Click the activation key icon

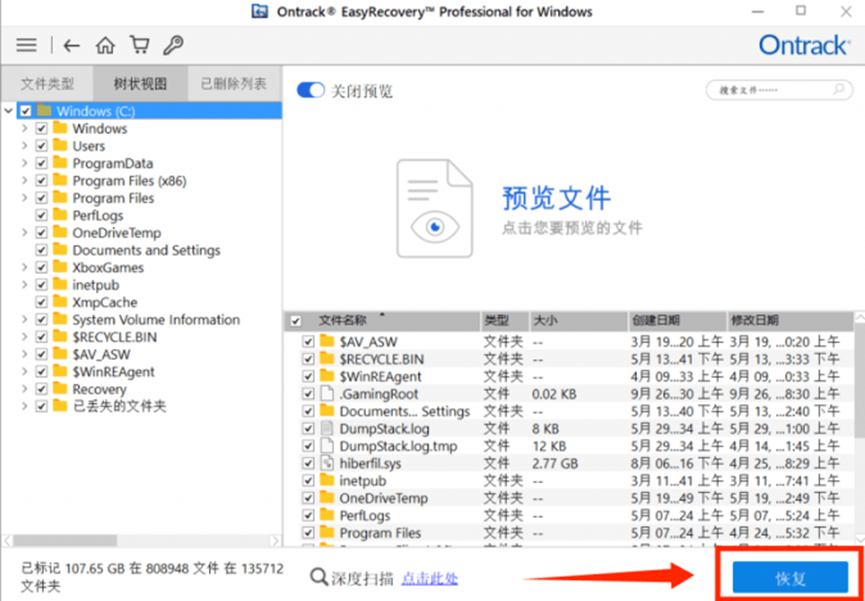pyautogui.click(x=173, y=45)
